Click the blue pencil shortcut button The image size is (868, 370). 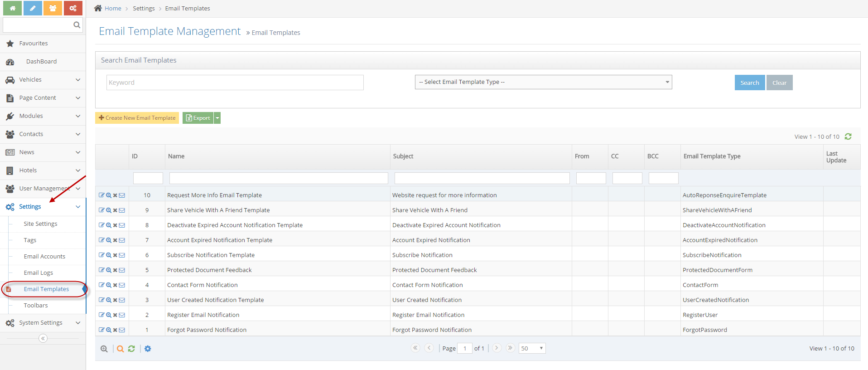33,8
